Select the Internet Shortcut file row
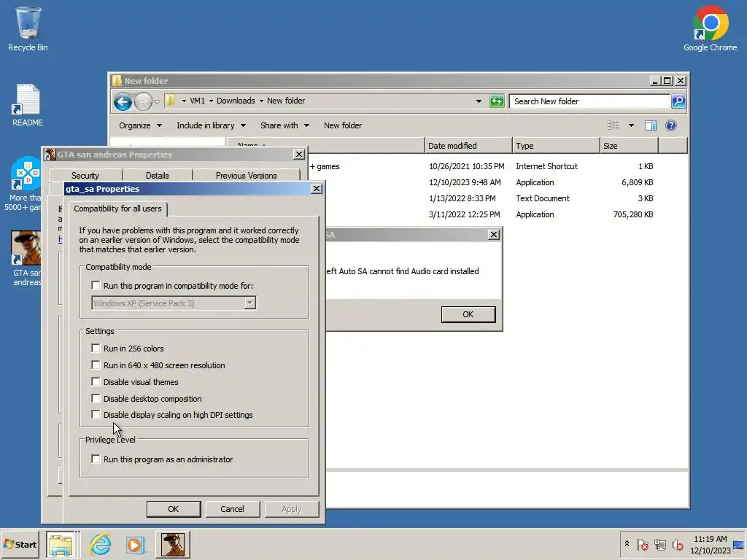Viewport: 747px width, 560px height. point(481,166)
